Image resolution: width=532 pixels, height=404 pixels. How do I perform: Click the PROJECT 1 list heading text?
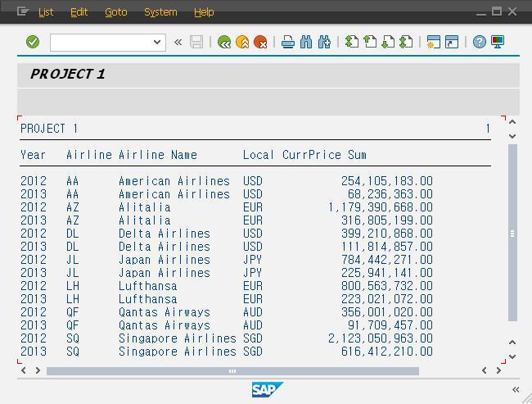point(49,129)
